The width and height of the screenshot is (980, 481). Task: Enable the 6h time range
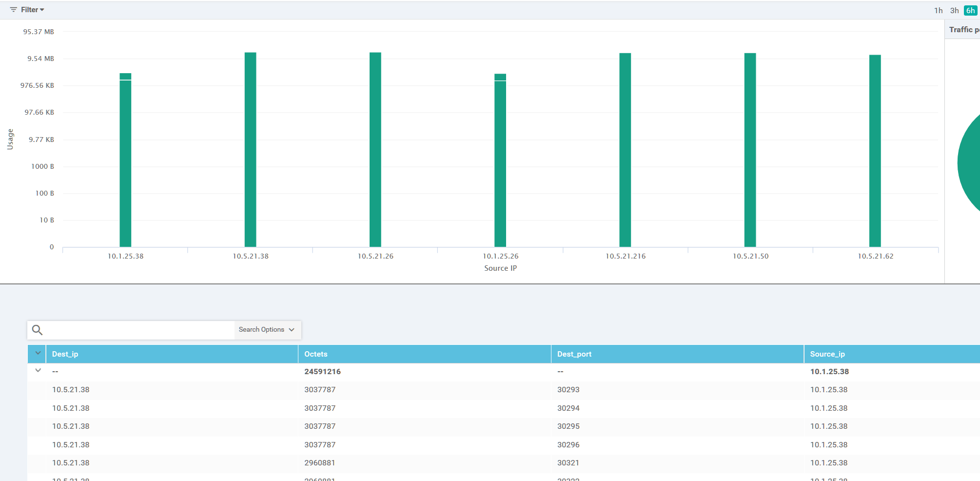point(970,10)
